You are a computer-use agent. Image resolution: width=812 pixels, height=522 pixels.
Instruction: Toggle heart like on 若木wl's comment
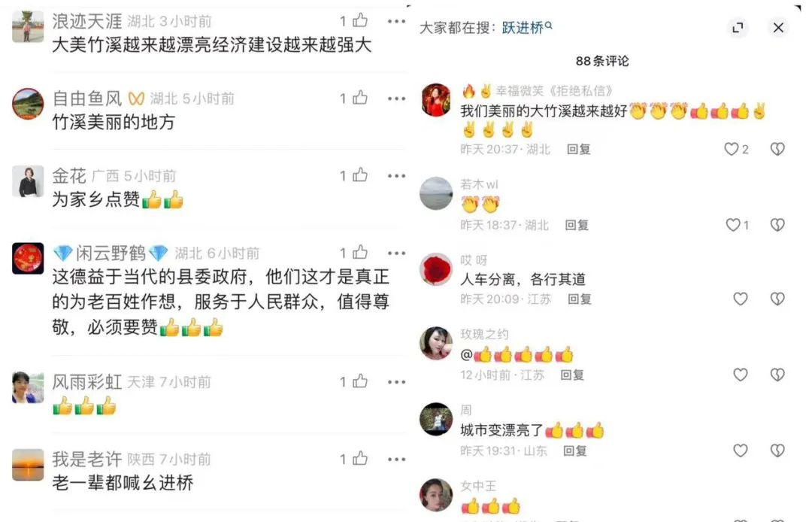[732, 225]
